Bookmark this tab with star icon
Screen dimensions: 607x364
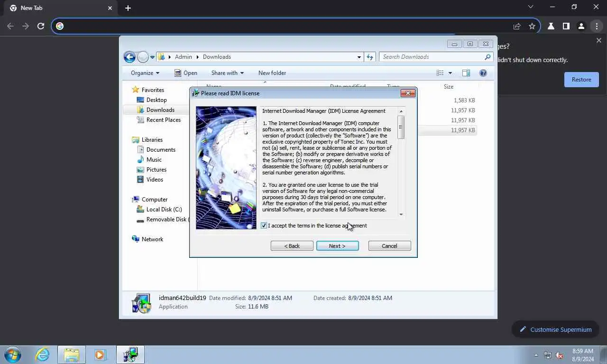[x=532, y=26]
